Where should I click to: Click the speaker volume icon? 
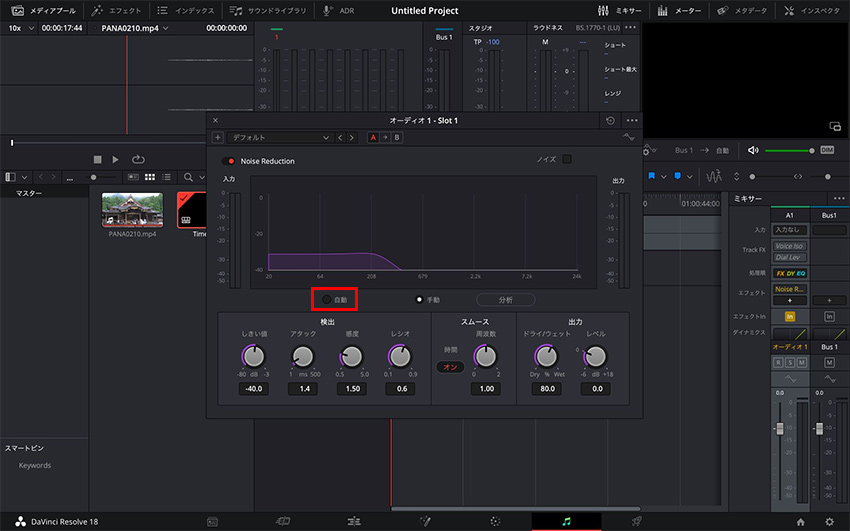point(753,150)
